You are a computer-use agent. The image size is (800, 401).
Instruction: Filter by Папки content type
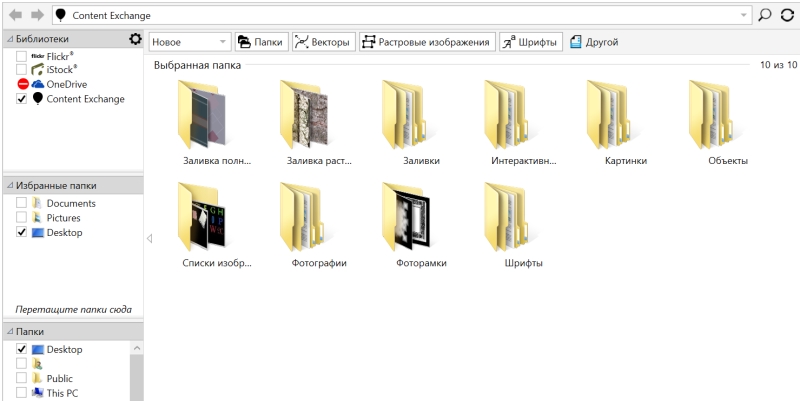[261, 42]
